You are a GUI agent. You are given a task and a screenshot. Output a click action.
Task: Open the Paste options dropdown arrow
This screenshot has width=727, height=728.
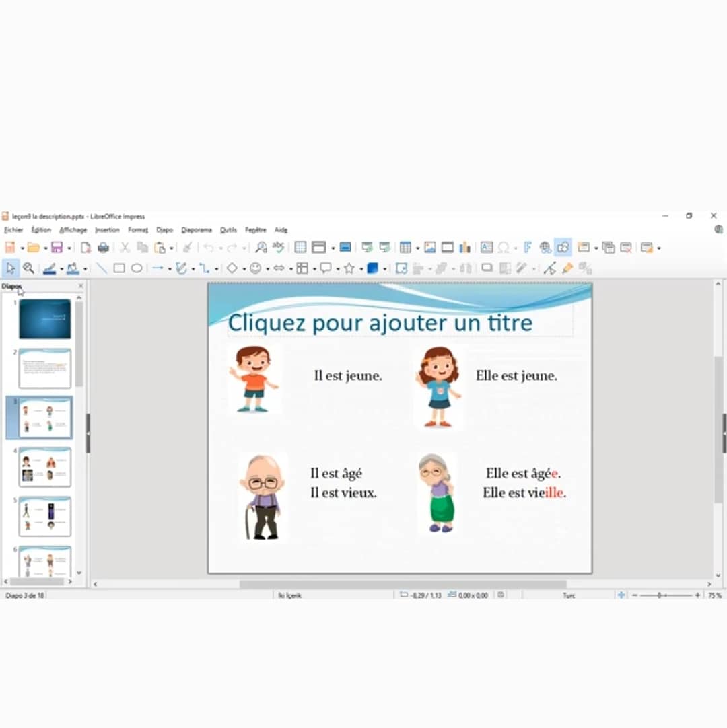[x=172, y=248]
